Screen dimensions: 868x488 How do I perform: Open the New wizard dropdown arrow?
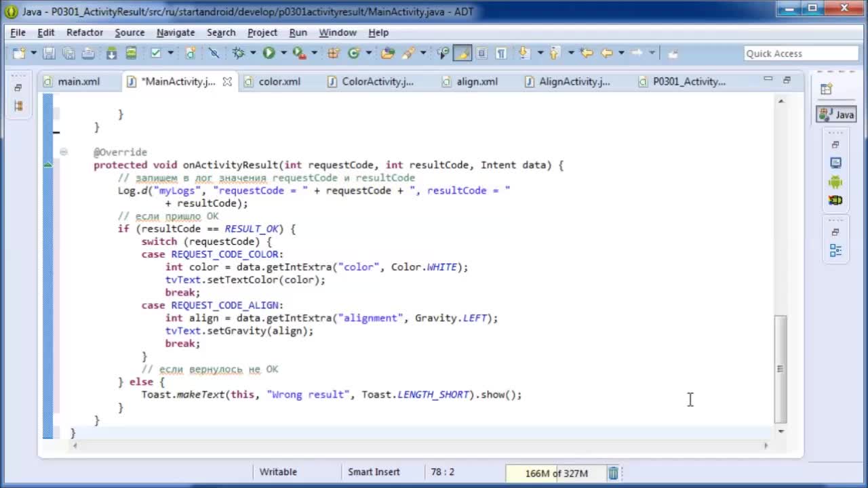pyautogui.click(x=33, y=53)
